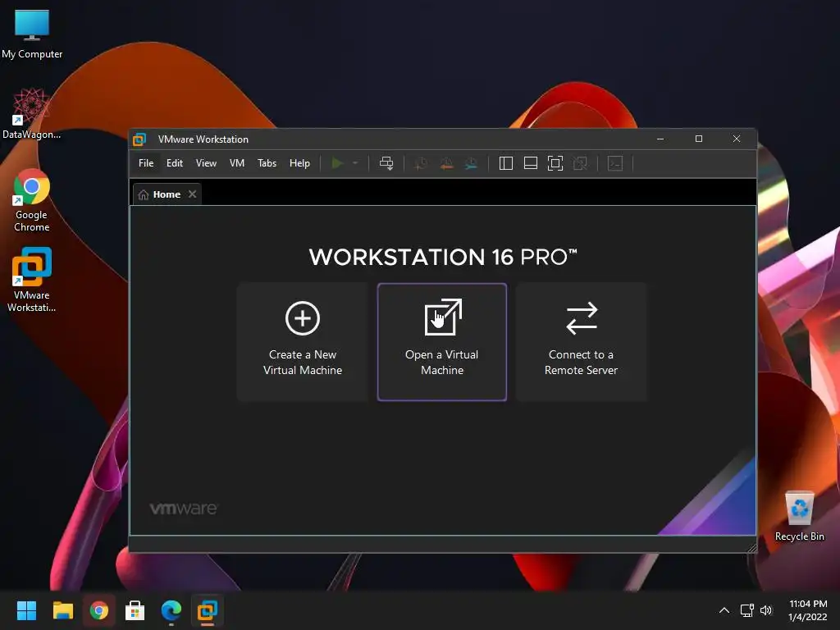Click the VMware Workstation title bar icon
This screenshot has height=630, width=840.
click(139, 139)
